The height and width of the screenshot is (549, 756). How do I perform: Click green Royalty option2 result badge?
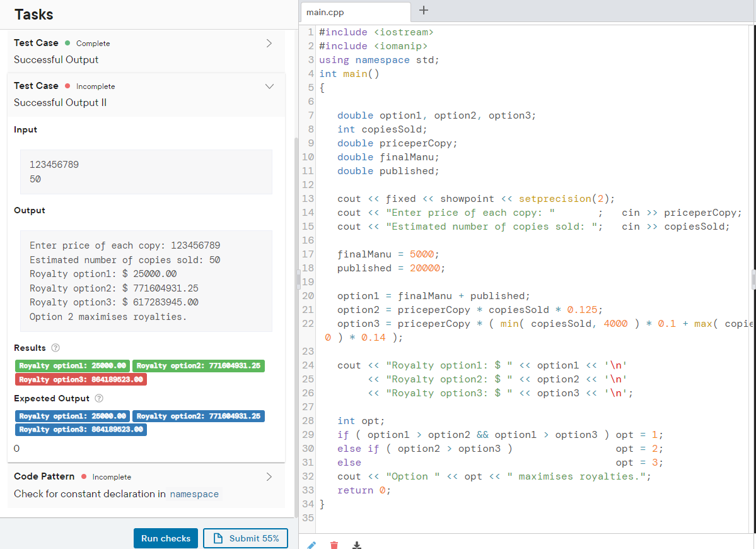tap(199, 365)
